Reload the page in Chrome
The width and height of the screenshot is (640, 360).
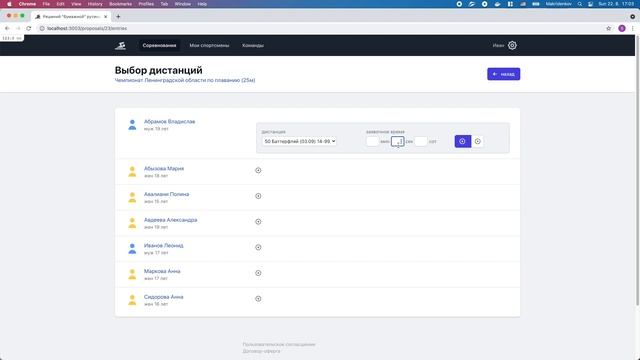pyautogui.click(x=29, y=28)
